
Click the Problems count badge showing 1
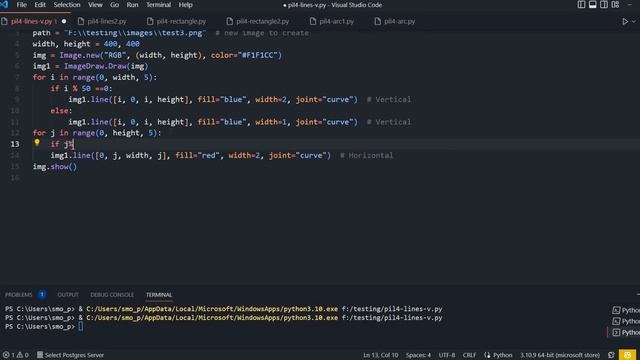(42, 294)
